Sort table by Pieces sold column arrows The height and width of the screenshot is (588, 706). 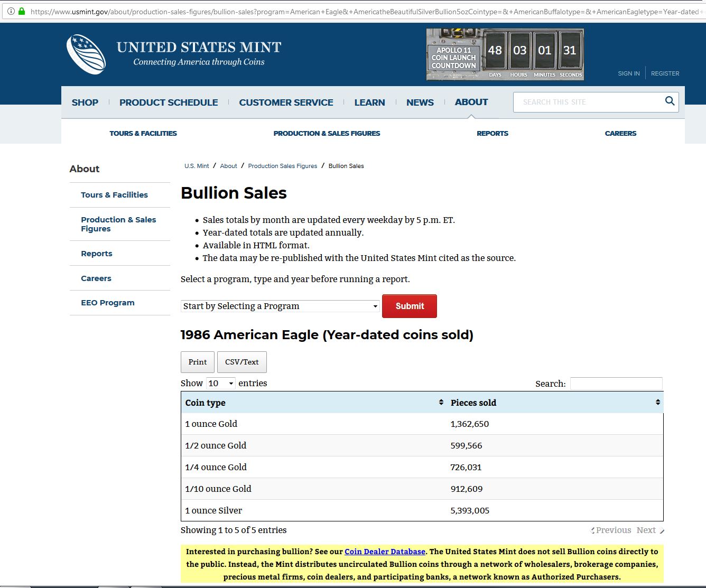(x=658, y=403)
